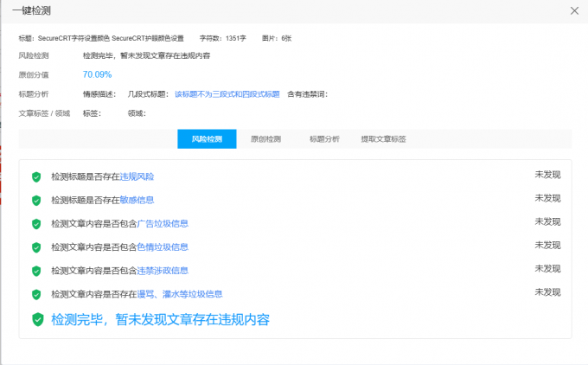Click the 未发现 result for 敏感信息
The height and width of the screenshot is (365, 588).
(x=547, y=198)
